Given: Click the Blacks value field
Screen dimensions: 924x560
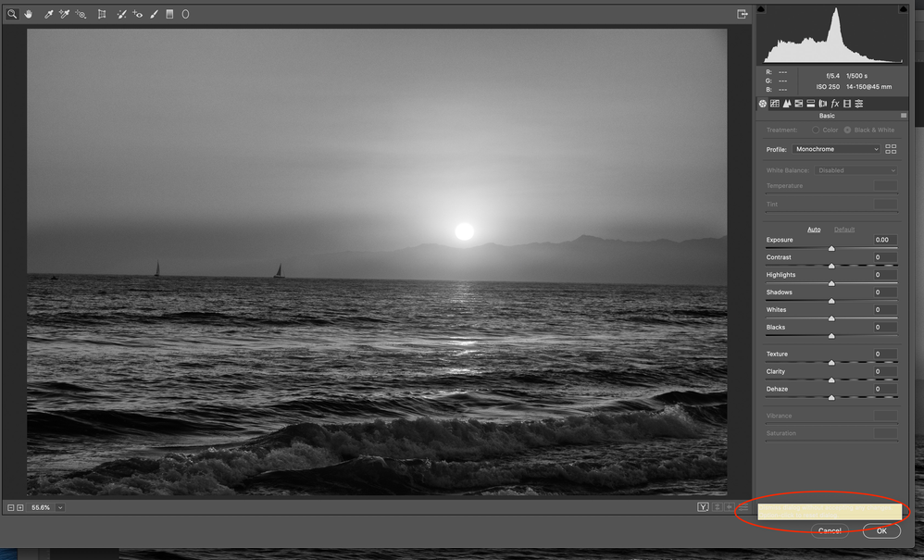Looking at the screenshot, I should [x=886, y=327].
